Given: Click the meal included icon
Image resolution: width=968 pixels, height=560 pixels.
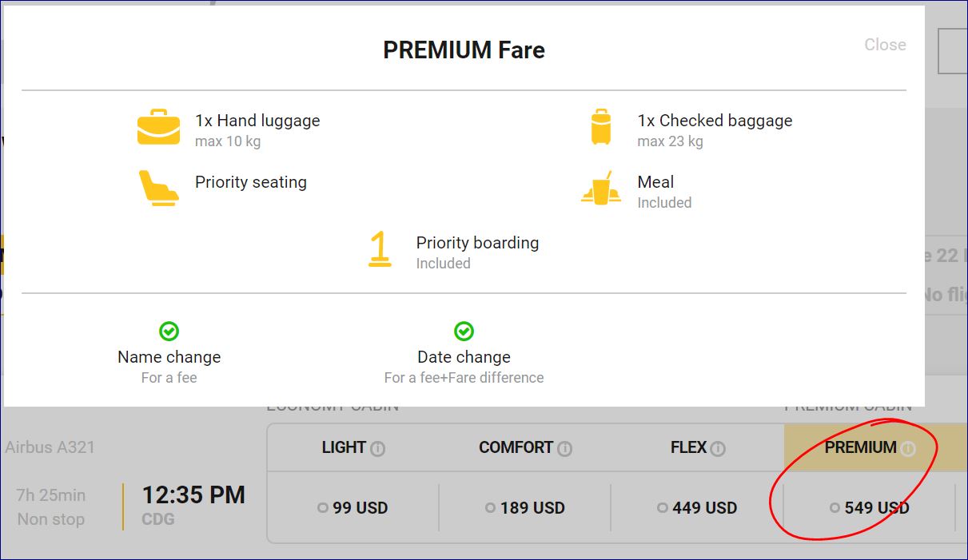Looking at the screenshot, I should pyautogui.click(x=601, y=189).
